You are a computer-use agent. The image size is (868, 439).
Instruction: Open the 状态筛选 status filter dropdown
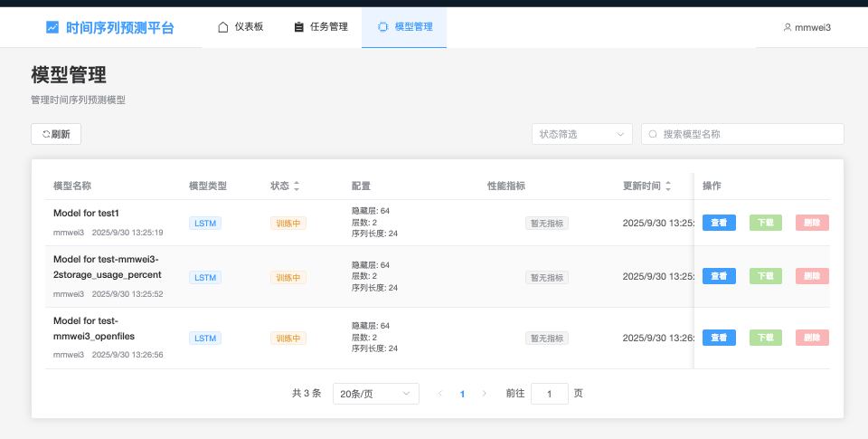coord(581,134)
